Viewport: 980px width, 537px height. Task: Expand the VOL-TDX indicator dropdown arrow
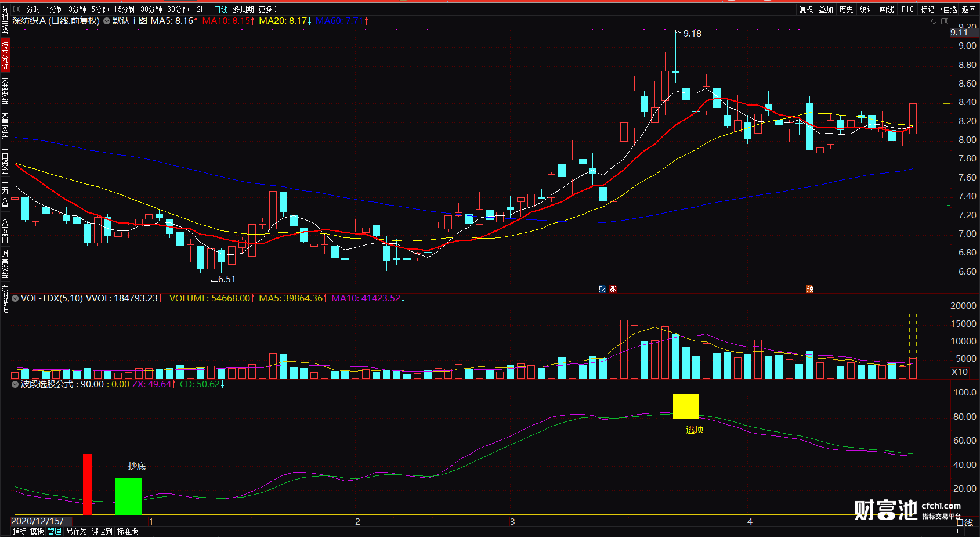tap(15, 298)
